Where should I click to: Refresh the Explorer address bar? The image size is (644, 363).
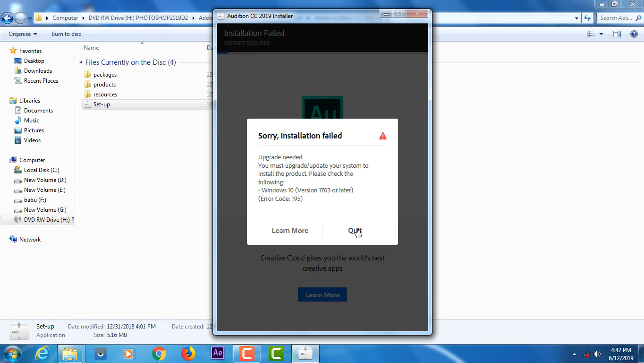tap(587, 18)
